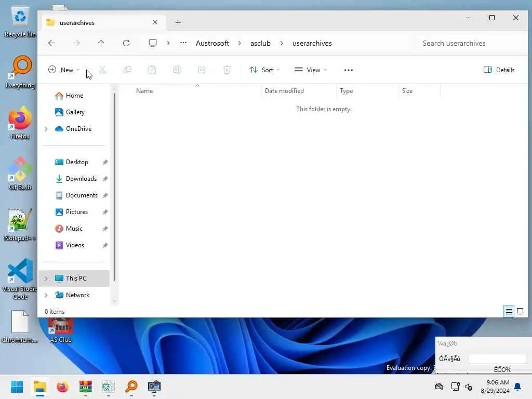Screen dimensions: 532x399
Task: Select the Git Bash desktop shortcut
Action: (x=20, y=174)
